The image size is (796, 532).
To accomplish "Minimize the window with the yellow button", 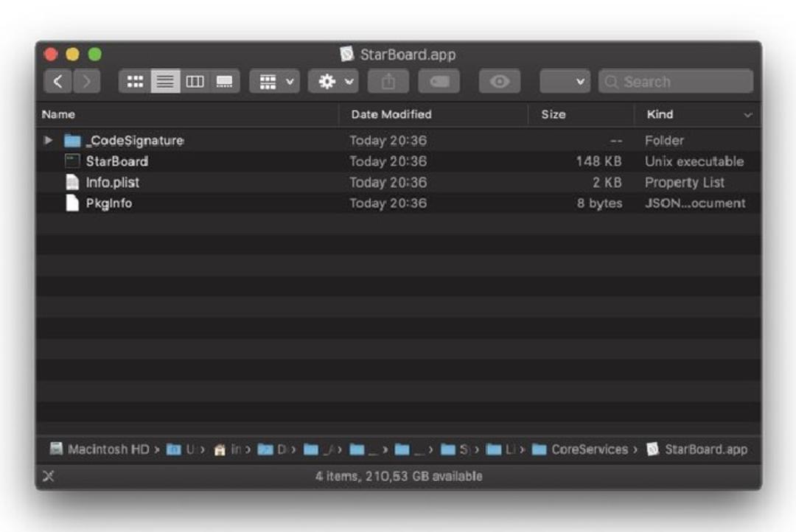I will tap(72, 54).
